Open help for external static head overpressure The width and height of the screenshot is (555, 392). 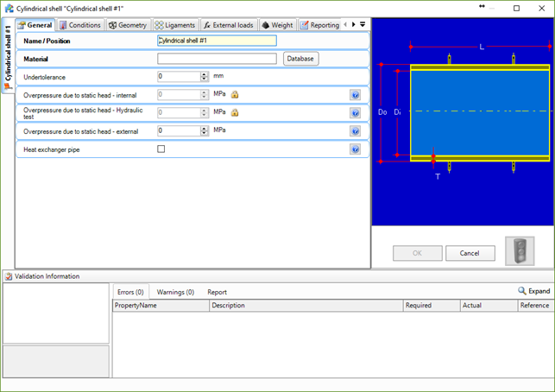click(355, 131)
